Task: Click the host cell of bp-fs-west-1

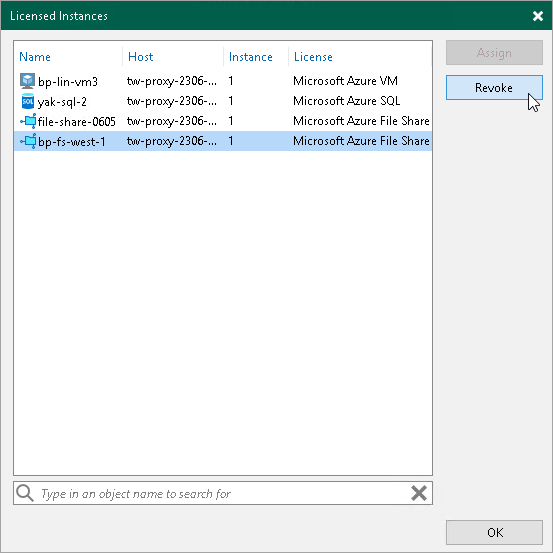Action: (172, 141)
